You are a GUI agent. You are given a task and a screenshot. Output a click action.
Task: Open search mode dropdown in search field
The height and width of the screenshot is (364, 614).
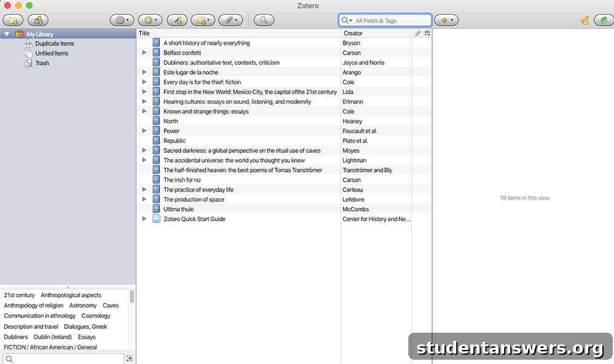pos(346,20)
